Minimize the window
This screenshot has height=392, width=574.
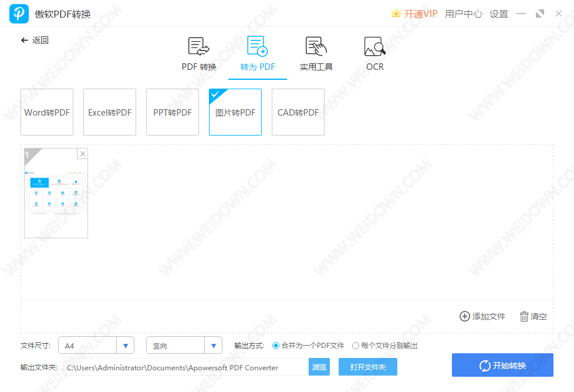coord(521,14)
